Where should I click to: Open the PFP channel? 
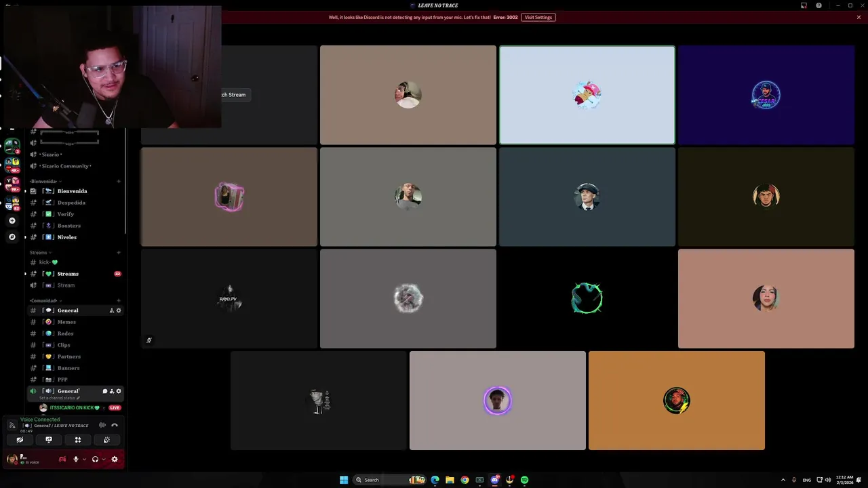click(x=75, y=380)
